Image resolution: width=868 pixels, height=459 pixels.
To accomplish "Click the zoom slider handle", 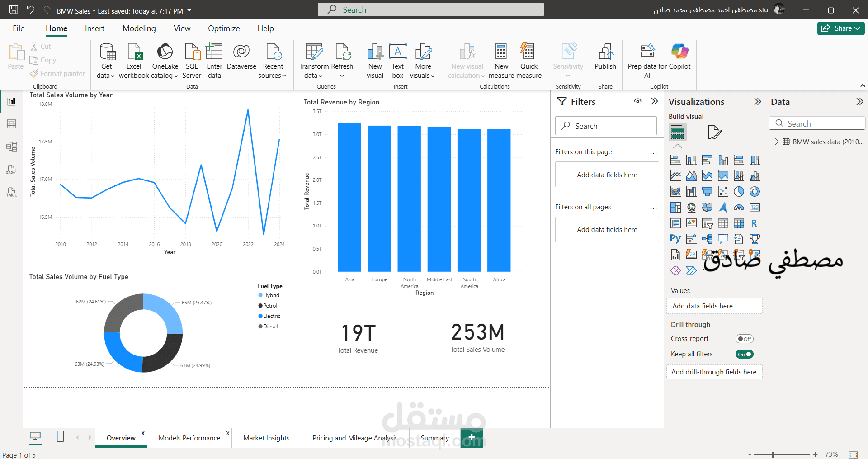I will [x=774, y=454].
